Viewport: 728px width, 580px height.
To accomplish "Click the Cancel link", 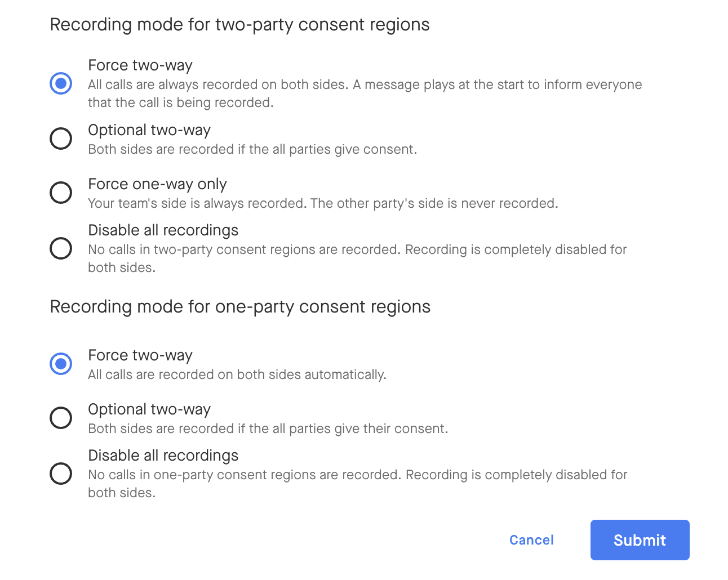I will click(x=531, y=540).
